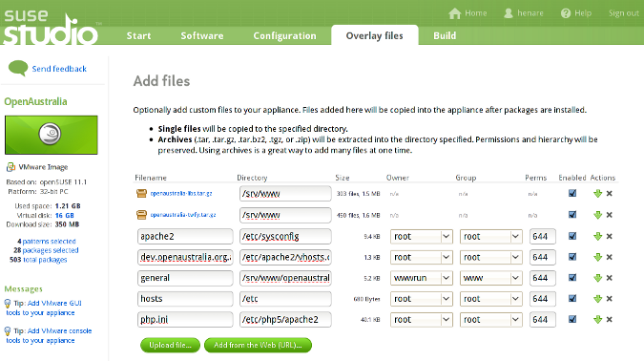Screen dimensions: 644x361
Task: Open Owner dropdown for dev.openaustralia.org
Action: click(422, 258)
